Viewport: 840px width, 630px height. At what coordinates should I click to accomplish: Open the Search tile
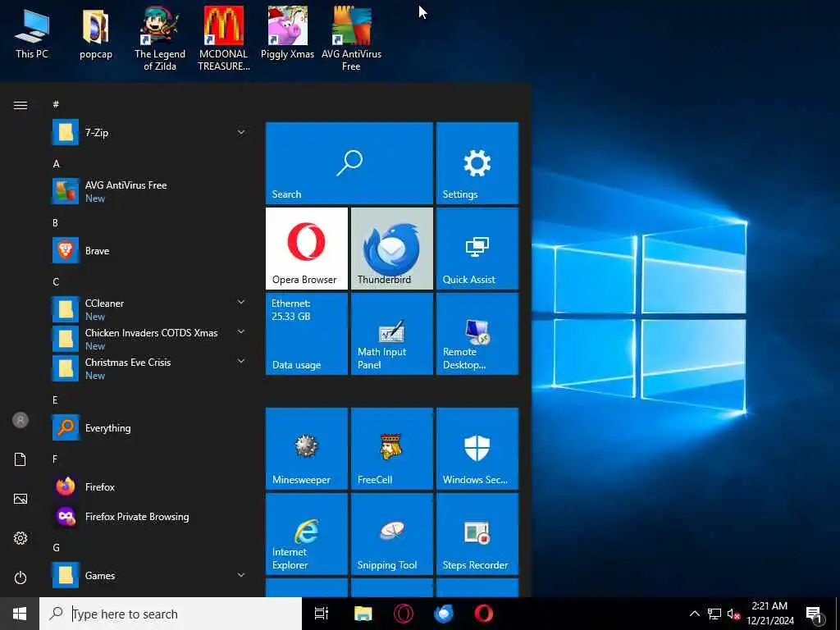349,163
